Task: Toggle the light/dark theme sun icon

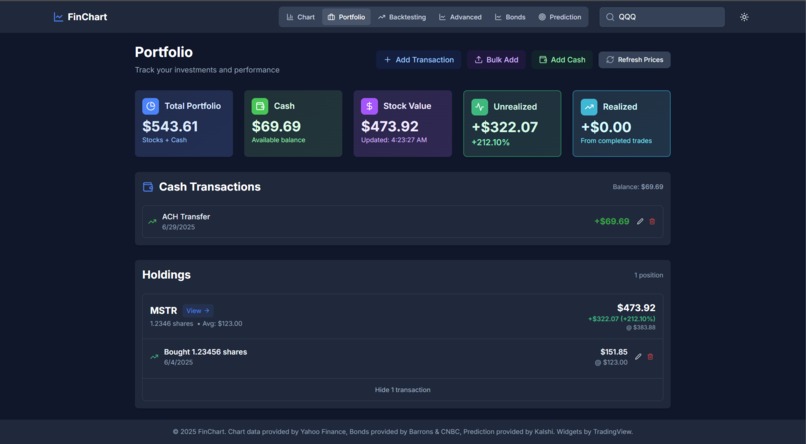Action: 744,17
